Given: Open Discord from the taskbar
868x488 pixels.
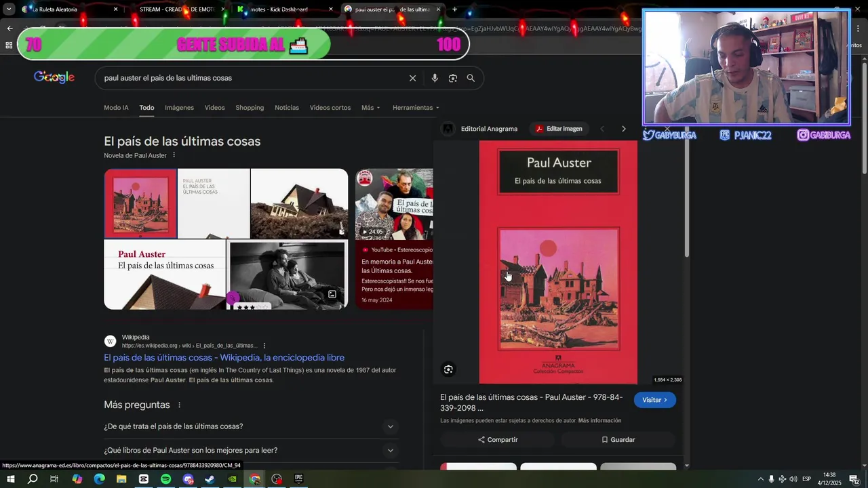Looking at the screenshot, I should pyautogui.click(x=189, y=479).
